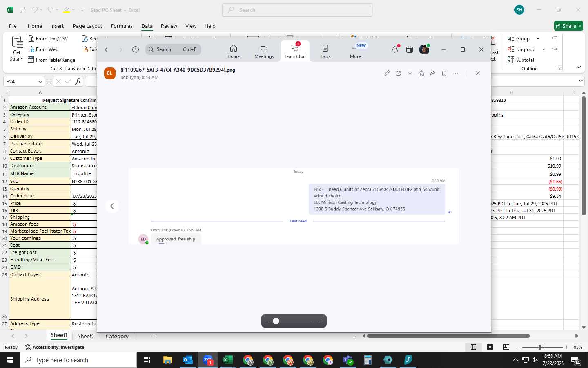Click Bob Lyon's BL avatar

tap(110, 73)
